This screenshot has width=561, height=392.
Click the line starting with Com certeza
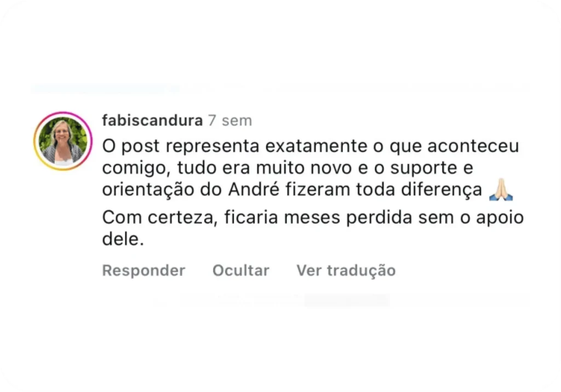coord(313,217)
